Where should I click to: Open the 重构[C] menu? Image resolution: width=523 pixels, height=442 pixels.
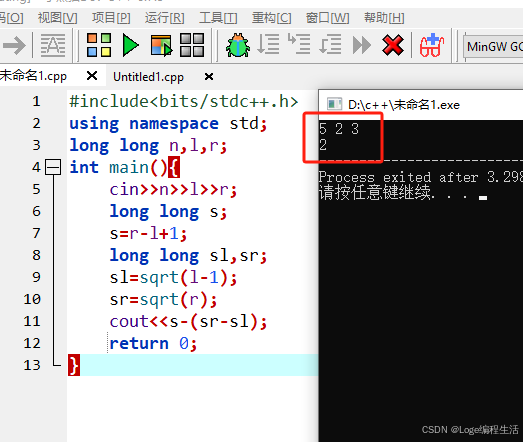tap(272, 18)
